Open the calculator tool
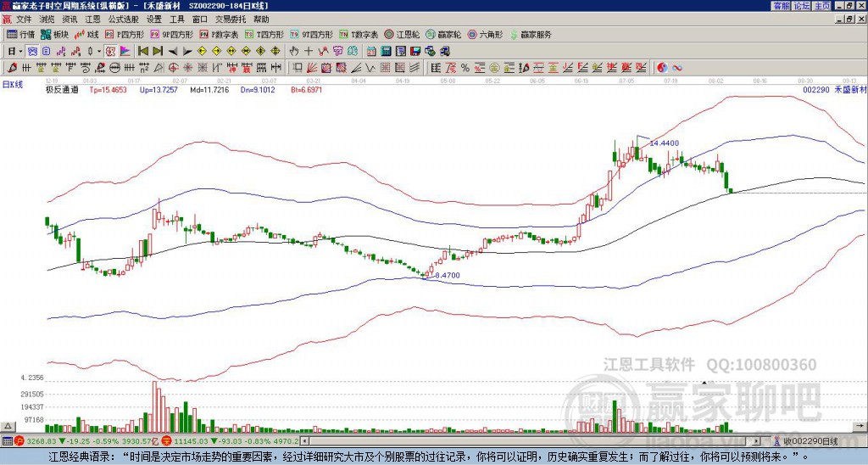This screenshot has height=465, width=868. (386, 52)
